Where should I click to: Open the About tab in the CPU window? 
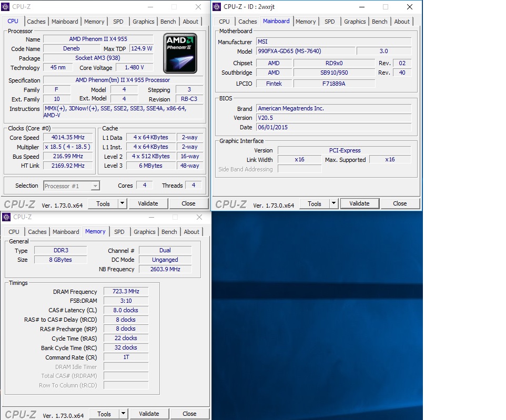(x=190, y=22)
